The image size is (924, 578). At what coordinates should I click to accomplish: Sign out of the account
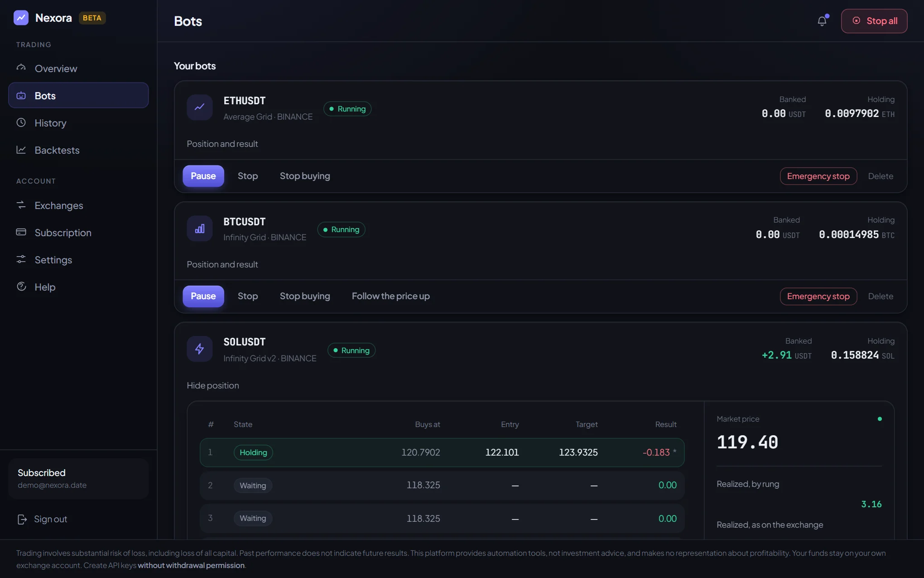click(x=42, y=519)
